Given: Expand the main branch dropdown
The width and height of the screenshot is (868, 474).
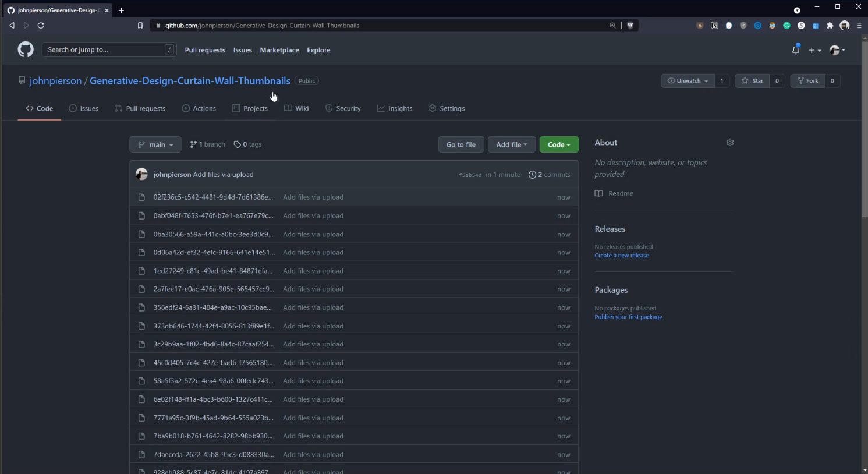Looking at the screenshot, I should click(155, 144).
